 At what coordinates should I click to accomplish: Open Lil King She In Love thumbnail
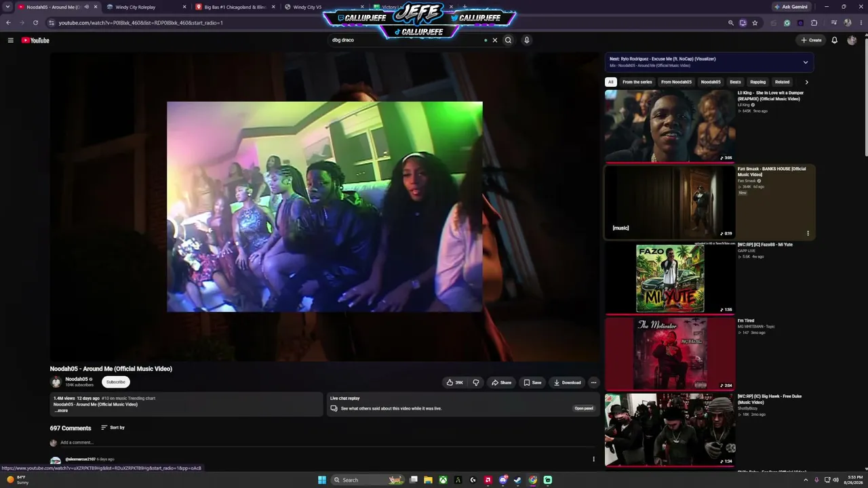tap(670, 126)
